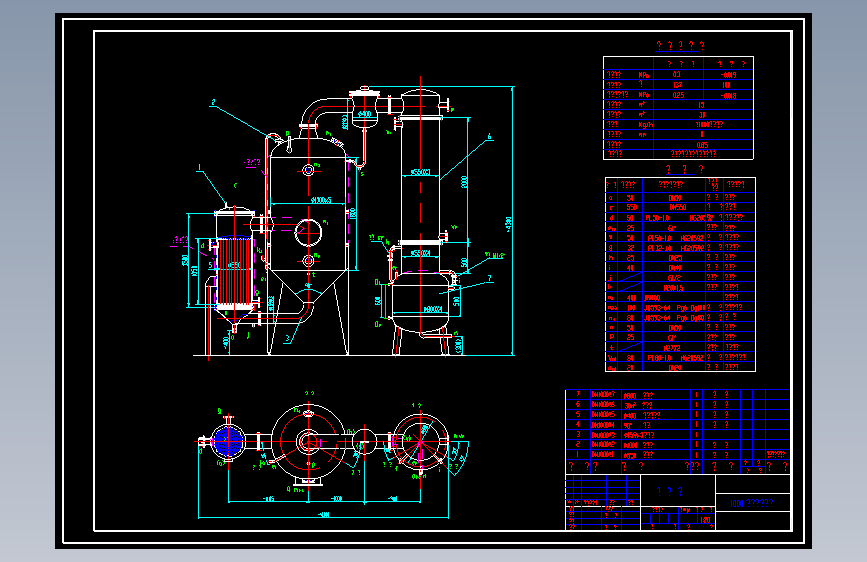Click the magenta note label beside the evaporator top
The width and height of the screenshot is (867, 562).
tap(252, 163)
